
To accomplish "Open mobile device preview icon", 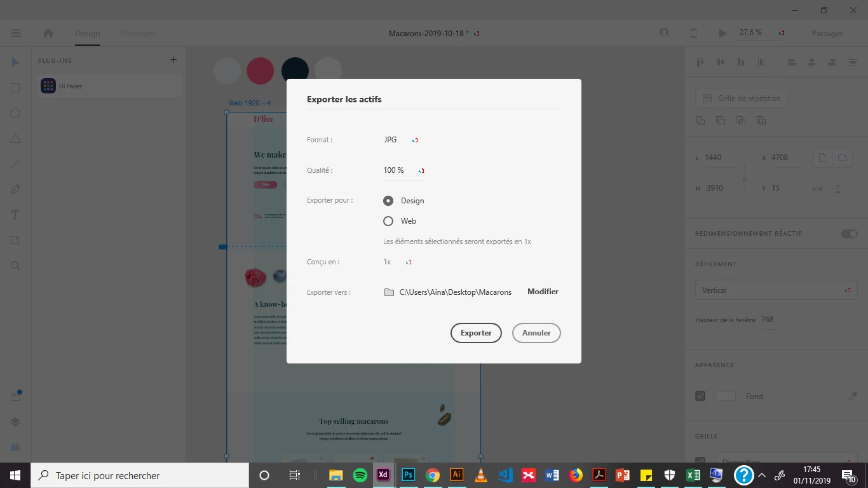I will click(x=694, y=33).
